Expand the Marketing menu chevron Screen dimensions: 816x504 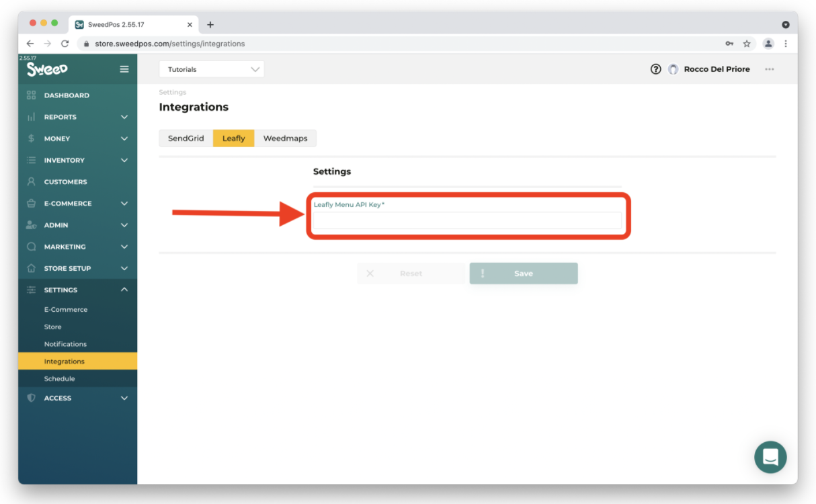point(124,247)
